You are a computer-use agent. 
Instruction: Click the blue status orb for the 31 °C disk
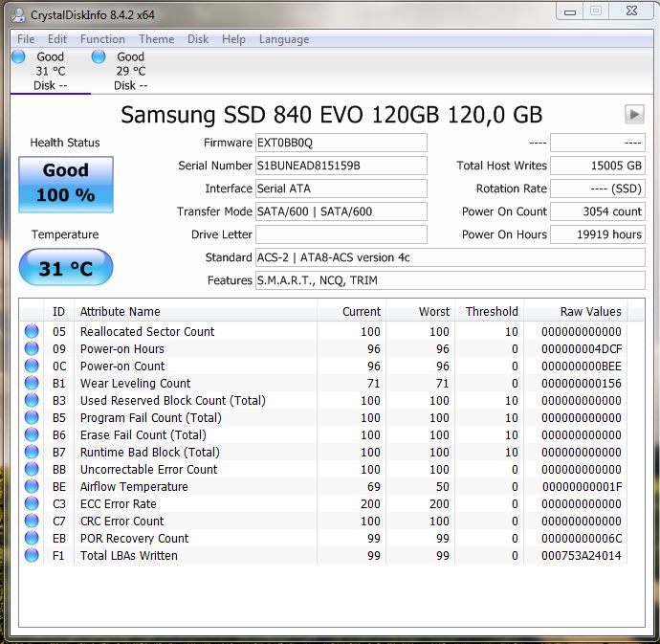tap(18, 56)
